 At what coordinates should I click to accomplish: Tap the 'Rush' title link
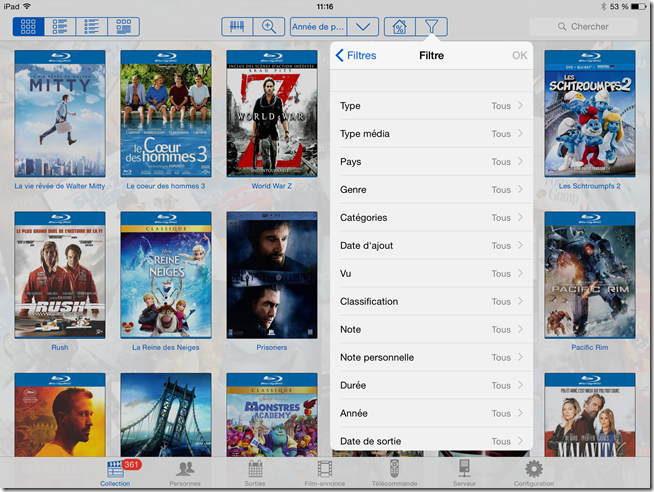[x=60, y=347]
